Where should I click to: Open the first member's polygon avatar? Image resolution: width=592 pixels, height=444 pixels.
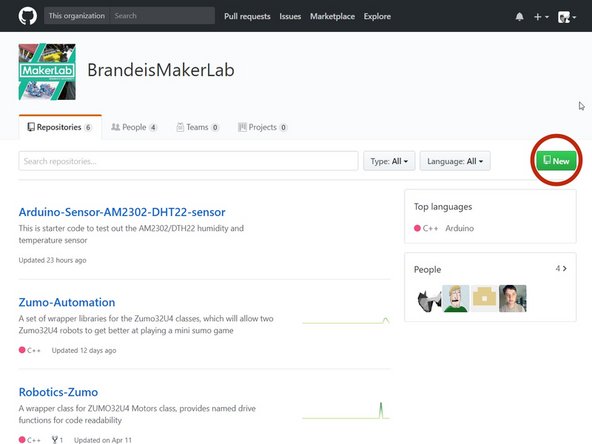pos(428,299)
